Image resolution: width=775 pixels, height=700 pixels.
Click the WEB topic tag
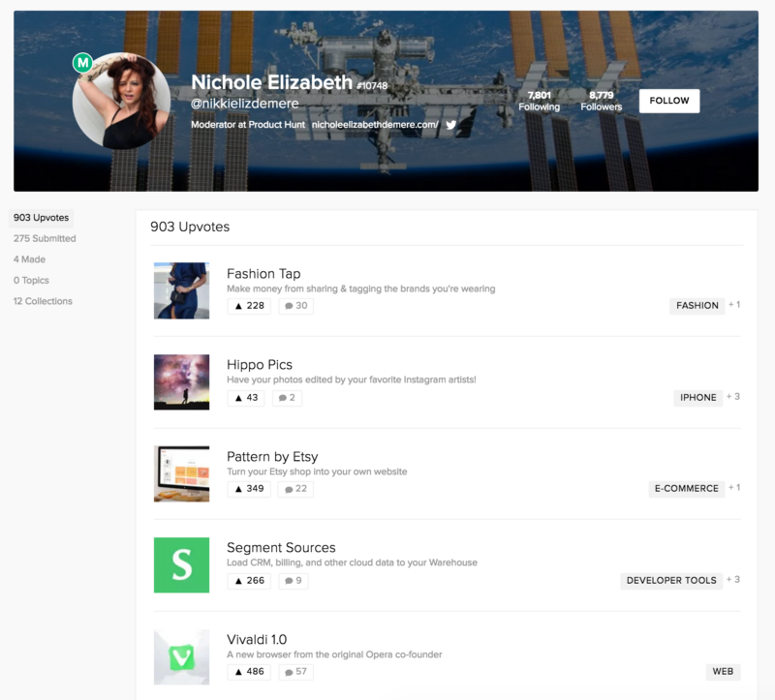(x=723, y=672)
